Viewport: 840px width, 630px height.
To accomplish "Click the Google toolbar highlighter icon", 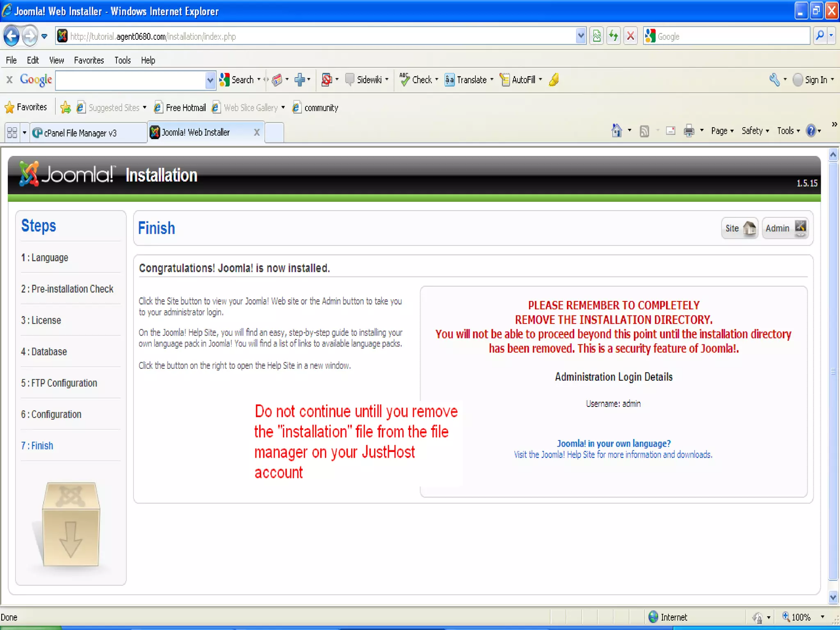I will [x=554, y=80].
